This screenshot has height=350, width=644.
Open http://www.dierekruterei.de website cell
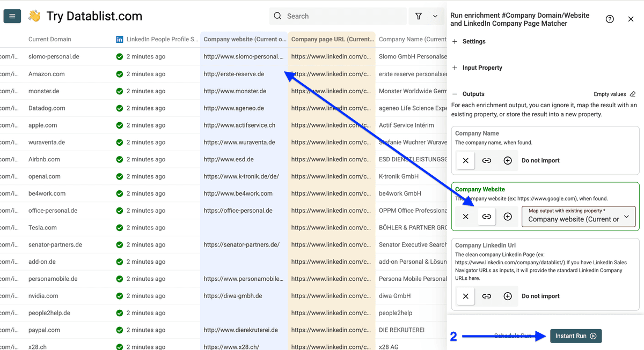coord(241,330)
